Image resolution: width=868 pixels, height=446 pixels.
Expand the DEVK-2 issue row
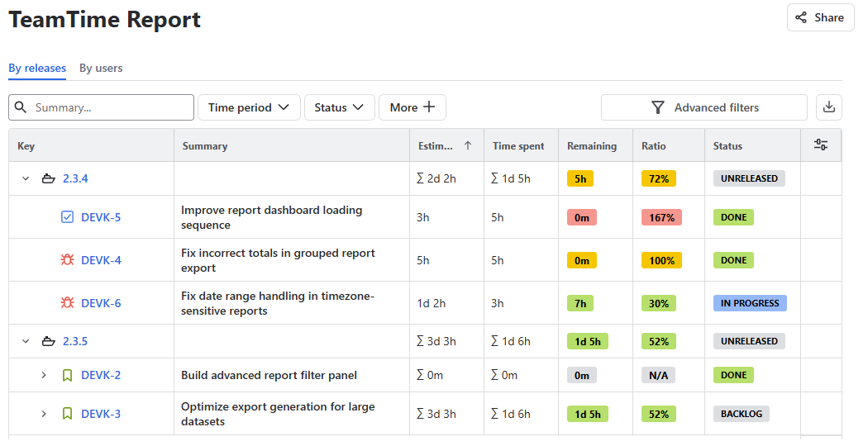coord(45,375)
